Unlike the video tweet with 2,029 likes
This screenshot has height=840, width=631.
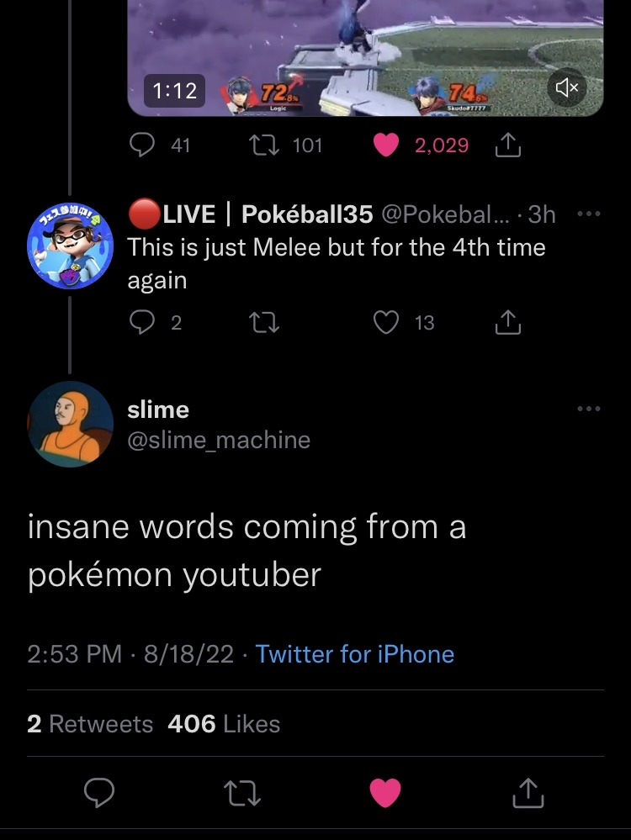[386, 145]
